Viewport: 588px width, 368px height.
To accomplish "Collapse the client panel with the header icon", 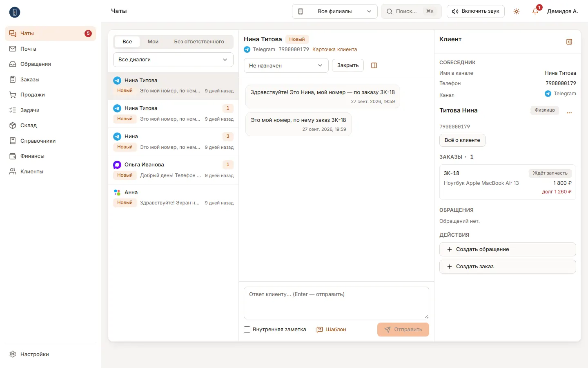I will pyautogui.click(x=569, y=42).
